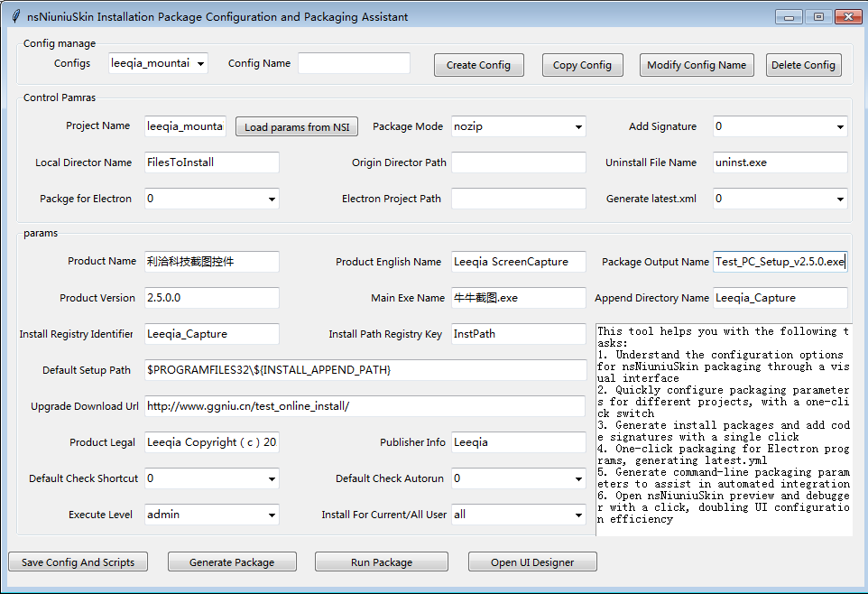This screenshot has height=594, width=868.
Task: Click the Uninstall File Name field
Action: point(780,162)
